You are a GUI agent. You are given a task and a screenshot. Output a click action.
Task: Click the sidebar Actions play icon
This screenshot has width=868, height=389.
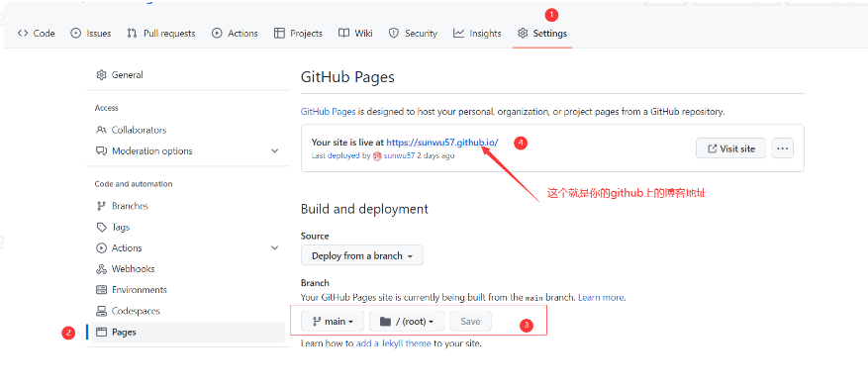(101, 247)
